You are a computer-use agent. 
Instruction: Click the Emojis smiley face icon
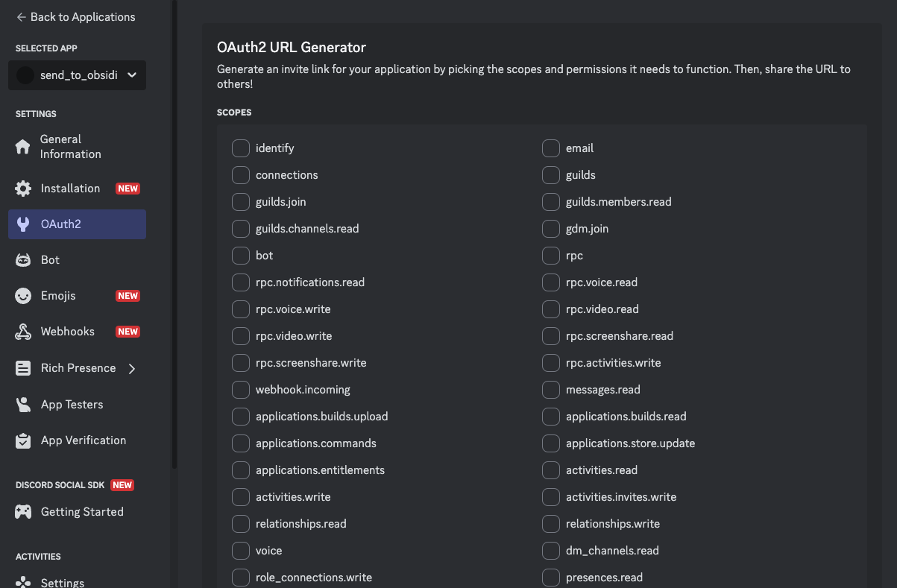pos(23,296)
